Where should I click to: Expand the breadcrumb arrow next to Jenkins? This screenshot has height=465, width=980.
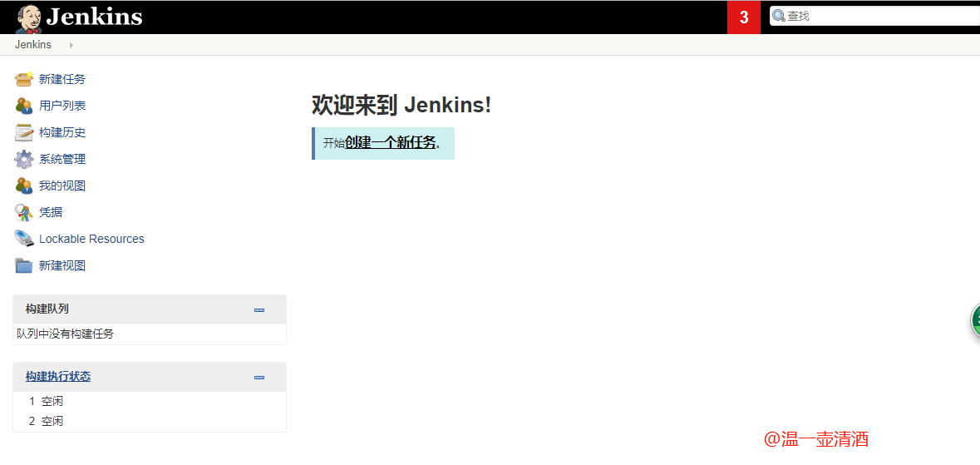coord(71,45)
